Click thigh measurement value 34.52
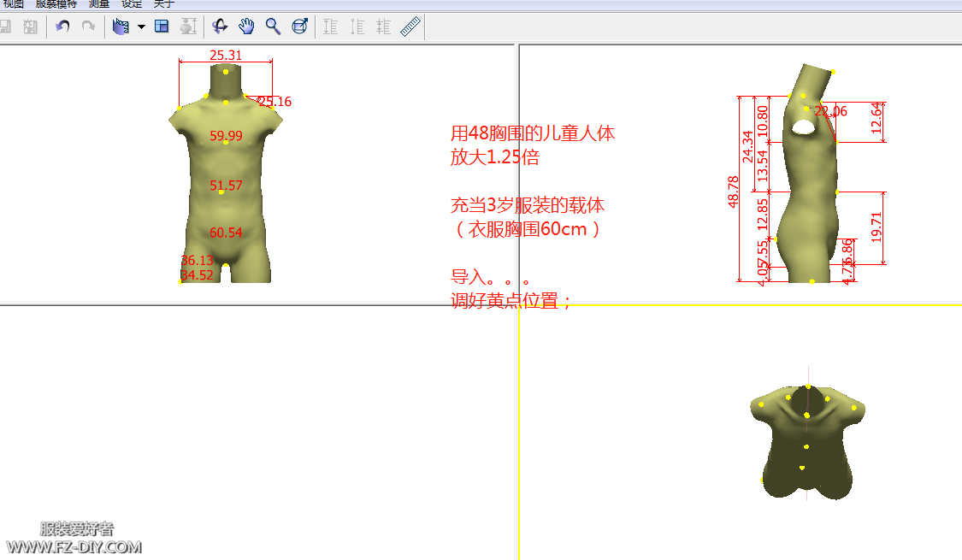 [x=197, y=275]
